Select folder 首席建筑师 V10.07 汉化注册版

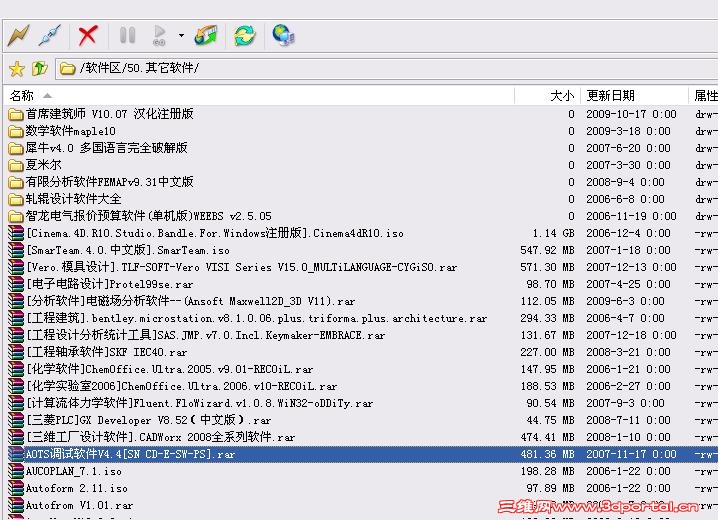coord(109,114)
